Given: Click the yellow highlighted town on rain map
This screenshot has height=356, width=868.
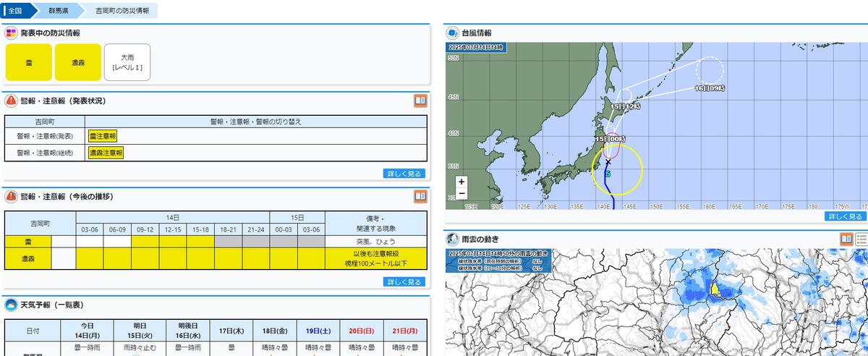Looking at the screenshot, I should (x=714, y=289).
